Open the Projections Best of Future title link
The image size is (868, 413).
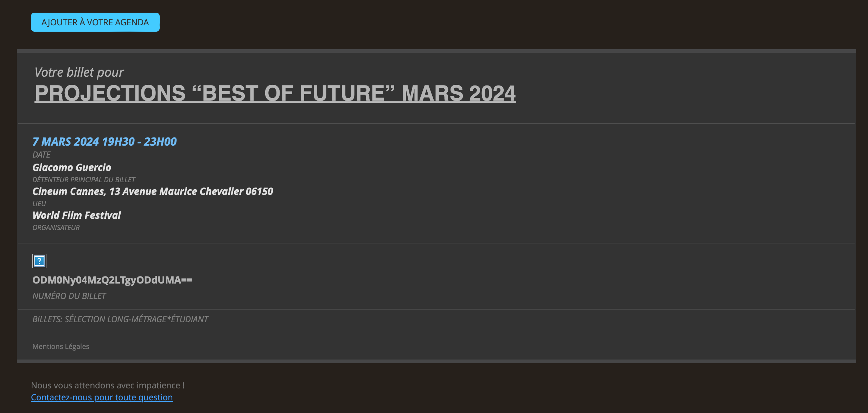pos(275,93)
